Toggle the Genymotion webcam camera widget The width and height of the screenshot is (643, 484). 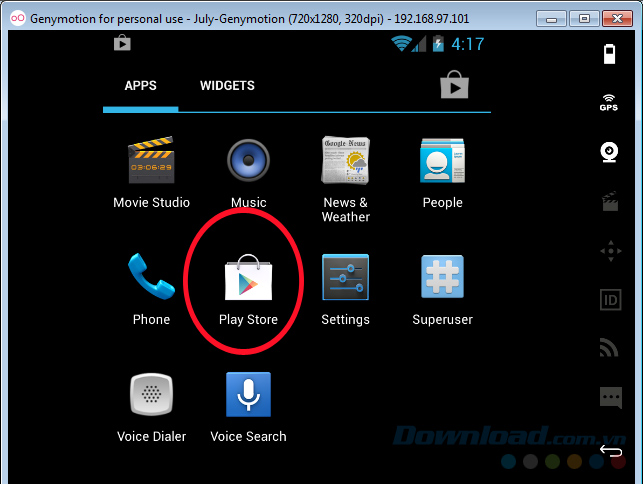[x=609, y=151]
